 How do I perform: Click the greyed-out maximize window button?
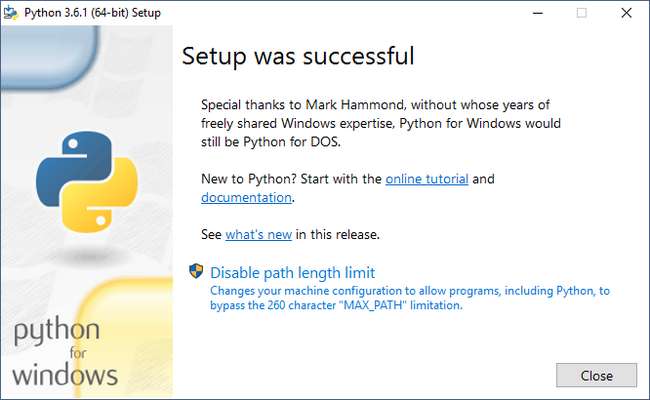point(581,12)
